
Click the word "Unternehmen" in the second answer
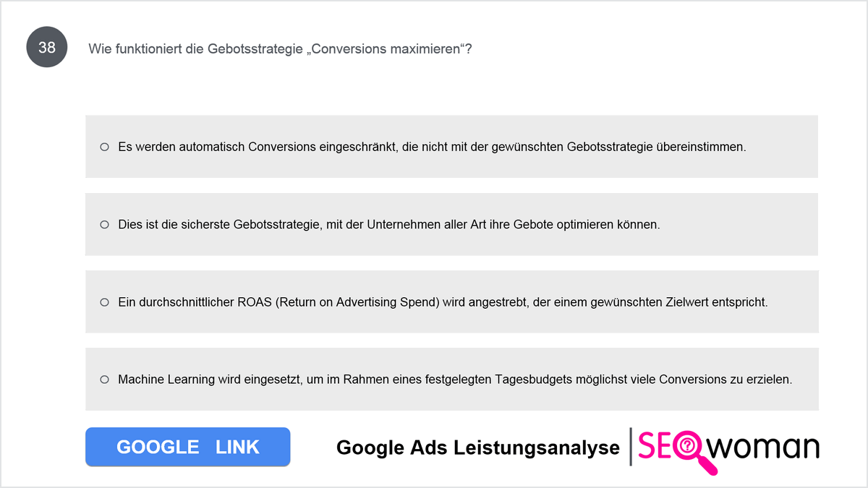pyautogui.click(x=400, y=225)
